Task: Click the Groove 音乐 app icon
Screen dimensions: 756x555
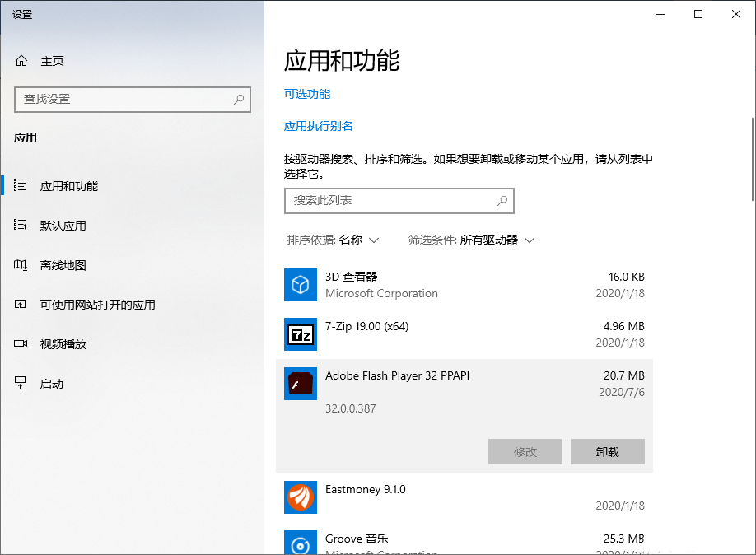Action: [301, 542]
